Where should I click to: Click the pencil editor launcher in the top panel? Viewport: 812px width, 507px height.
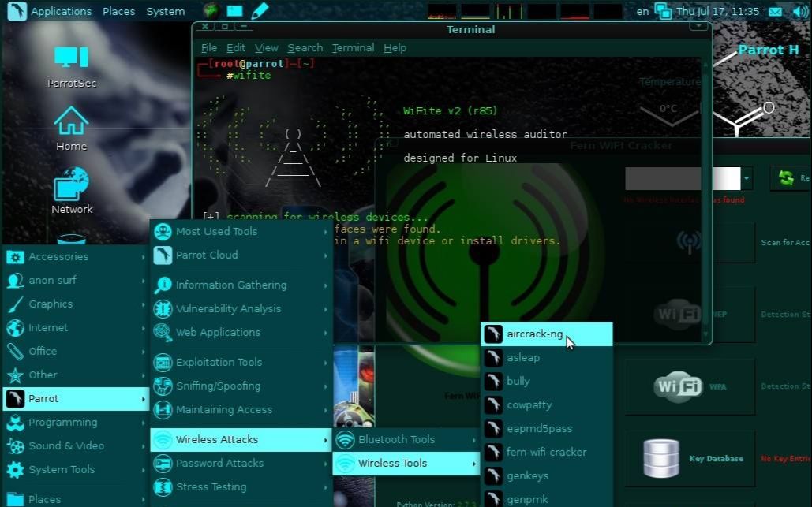260,10
